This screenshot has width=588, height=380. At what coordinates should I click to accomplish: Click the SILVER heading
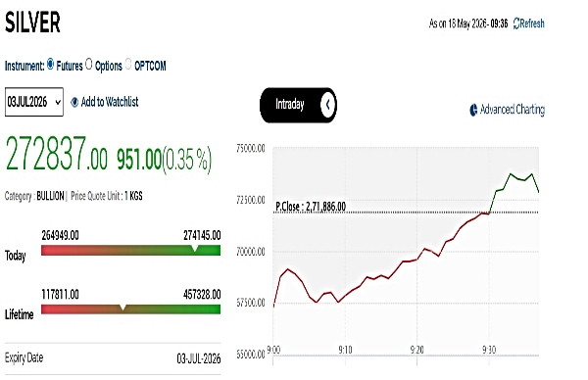coord(32,23)
